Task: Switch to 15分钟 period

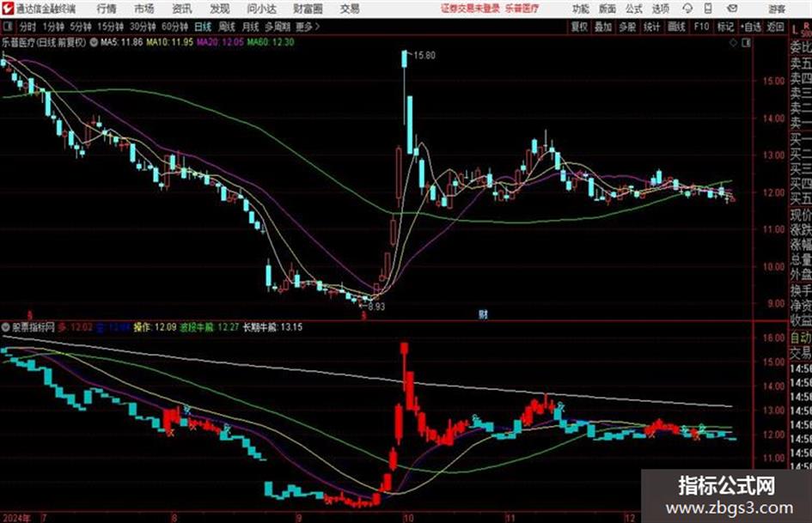Action: [x=111, y=27]
